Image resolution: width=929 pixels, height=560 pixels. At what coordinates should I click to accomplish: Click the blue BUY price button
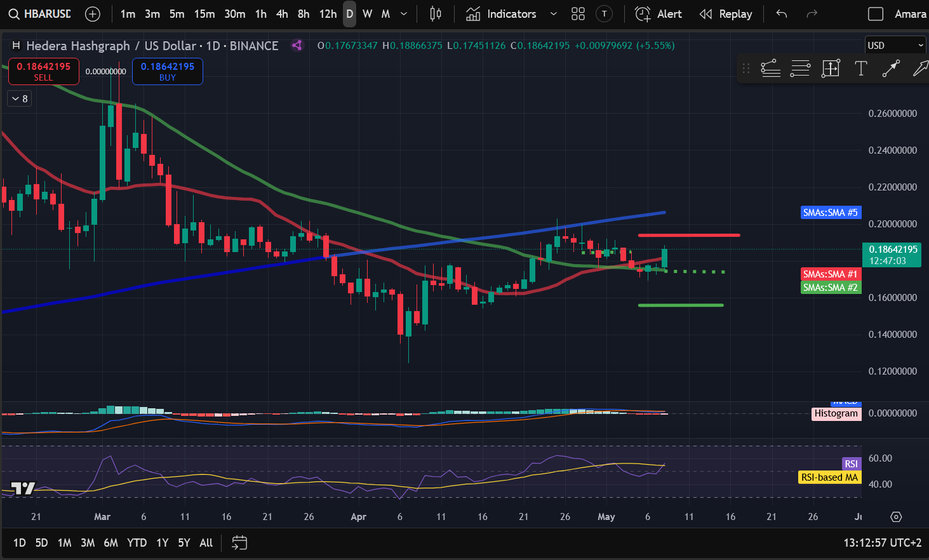coord(168,71)
